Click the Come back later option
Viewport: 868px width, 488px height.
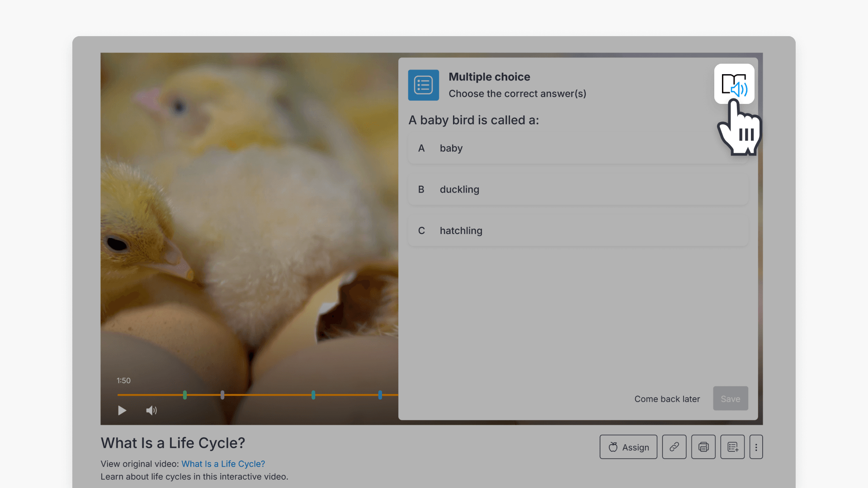[x=667, y=399]
